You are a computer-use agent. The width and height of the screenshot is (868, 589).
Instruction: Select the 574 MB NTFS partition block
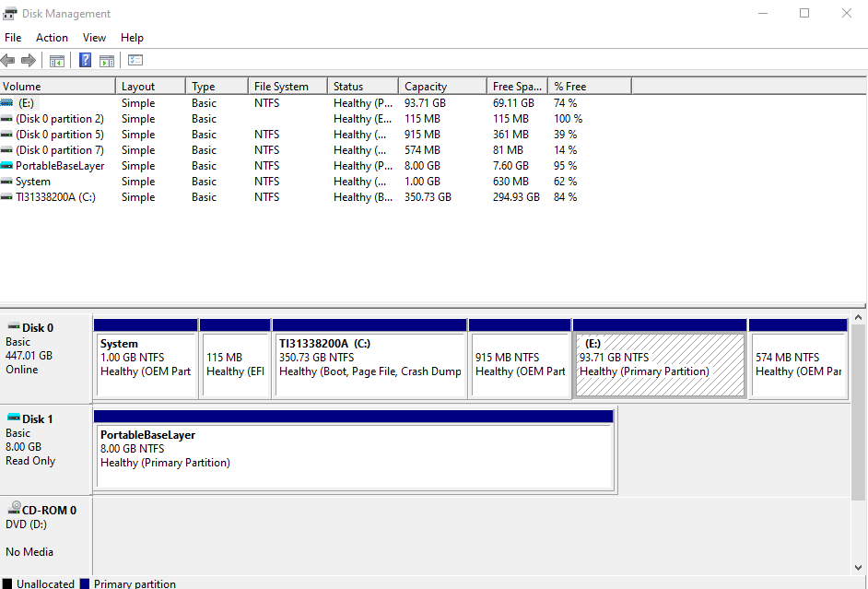pyautogui.click(x=798, y=359)
